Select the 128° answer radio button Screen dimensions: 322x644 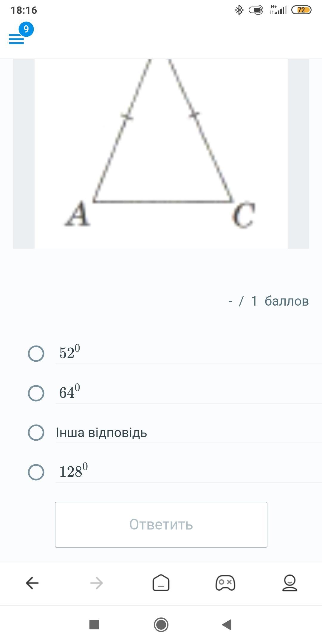pos(36,472)
